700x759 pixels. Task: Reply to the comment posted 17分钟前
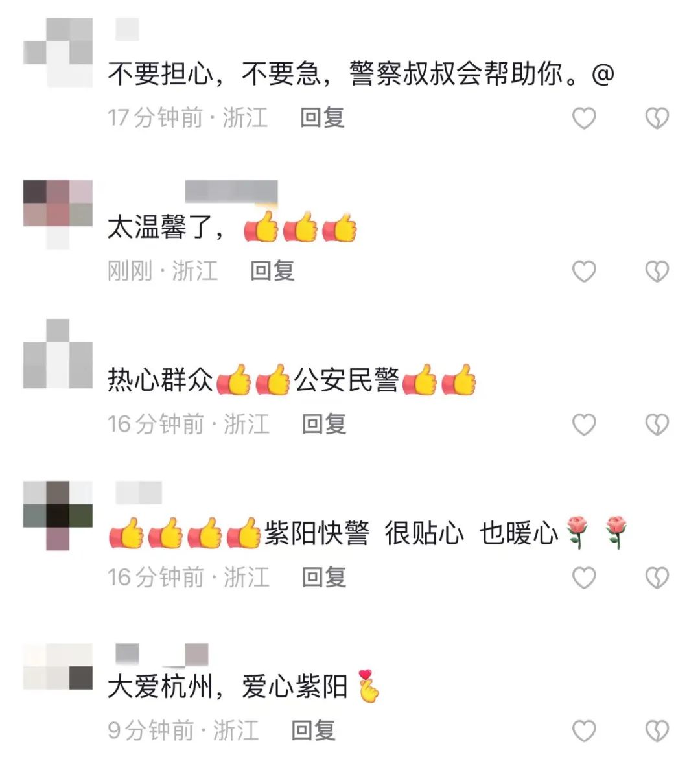[322, 117]
